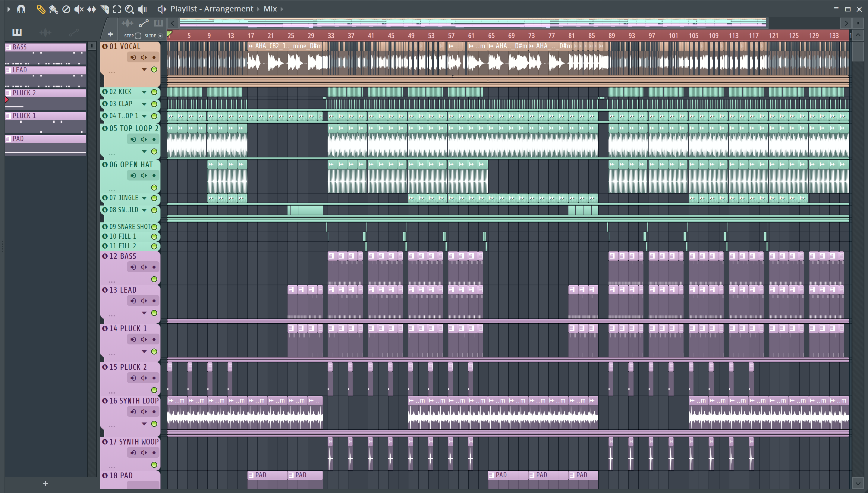The width and height of the screenshot is (868, 493).
Task: Expand the 16 SYNTH LOOP track arrow
Action: pos(144,424)
